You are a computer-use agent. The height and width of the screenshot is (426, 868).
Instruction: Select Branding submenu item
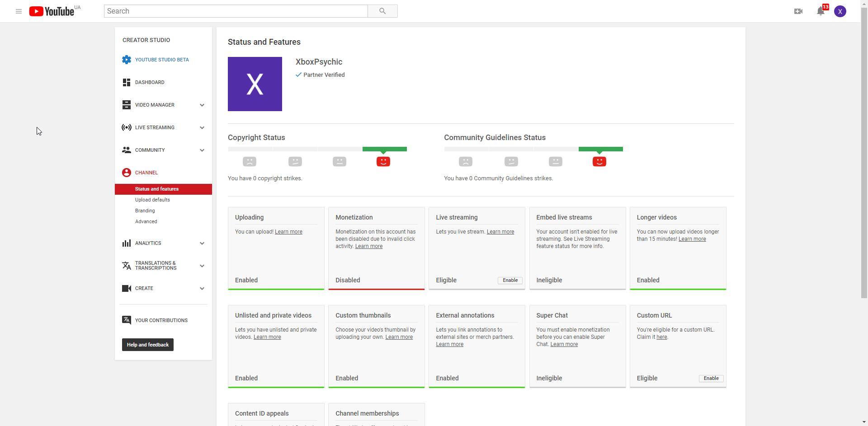[145, 211]
